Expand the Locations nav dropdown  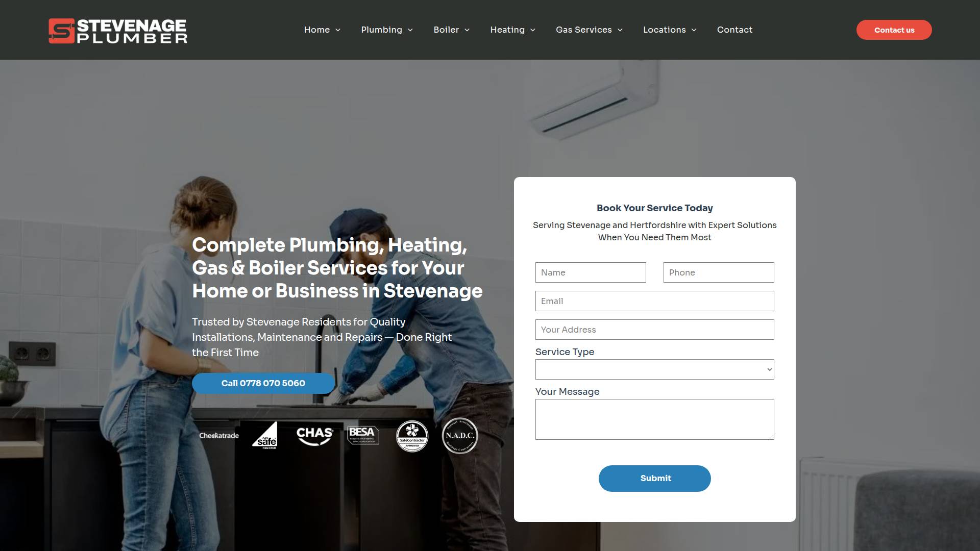point(670,30)
